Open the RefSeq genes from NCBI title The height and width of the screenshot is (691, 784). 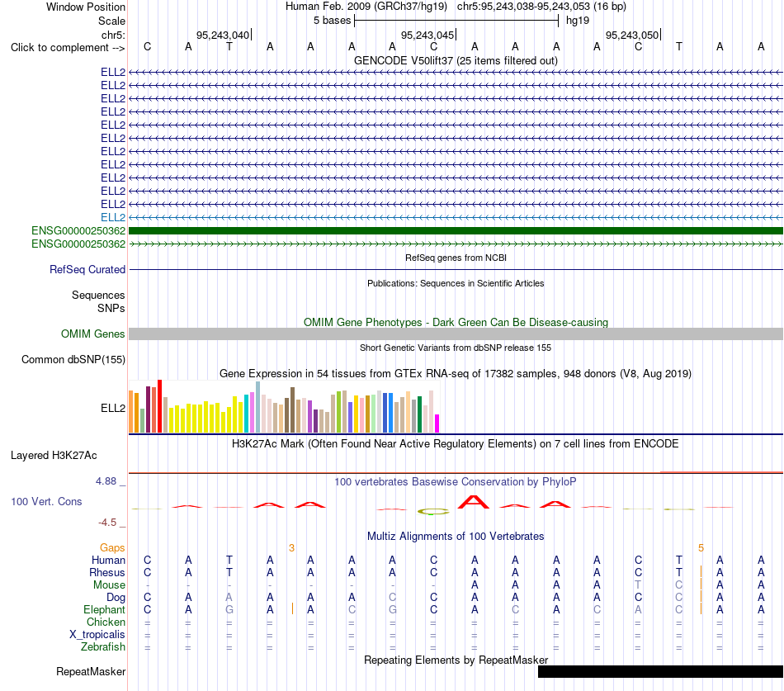tap(456, 258)
